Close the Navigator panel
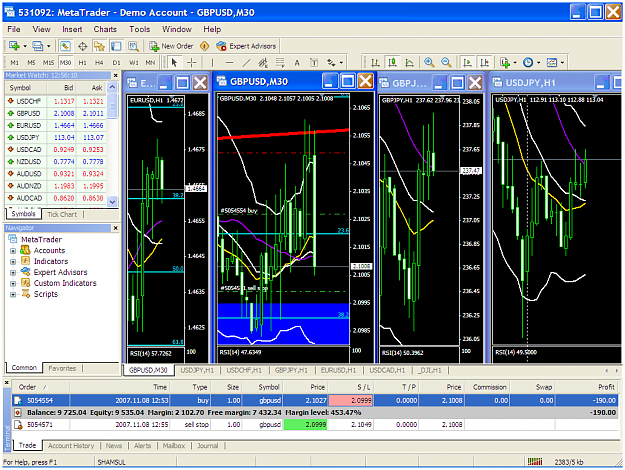The width and height of the screenshot is (625, 470). tap(116, 228)
